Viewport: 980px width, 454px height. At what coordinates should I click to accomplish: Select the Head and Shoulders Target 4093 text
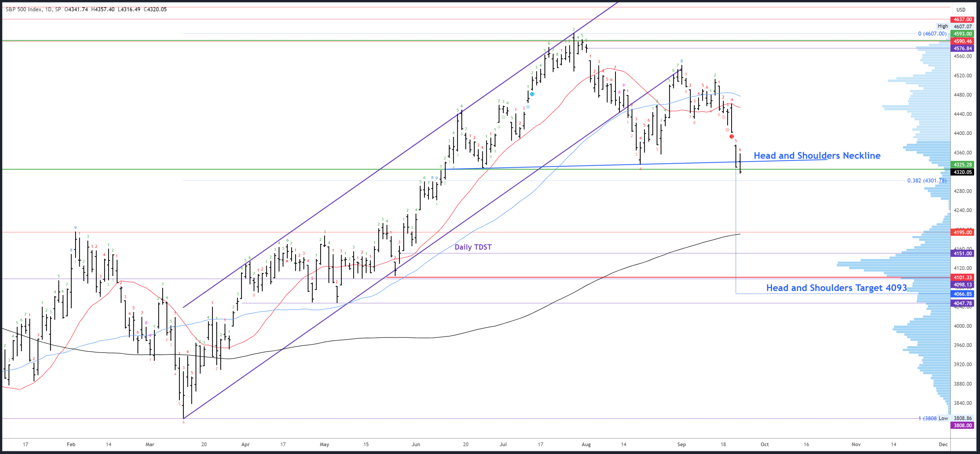coord(837,287)
